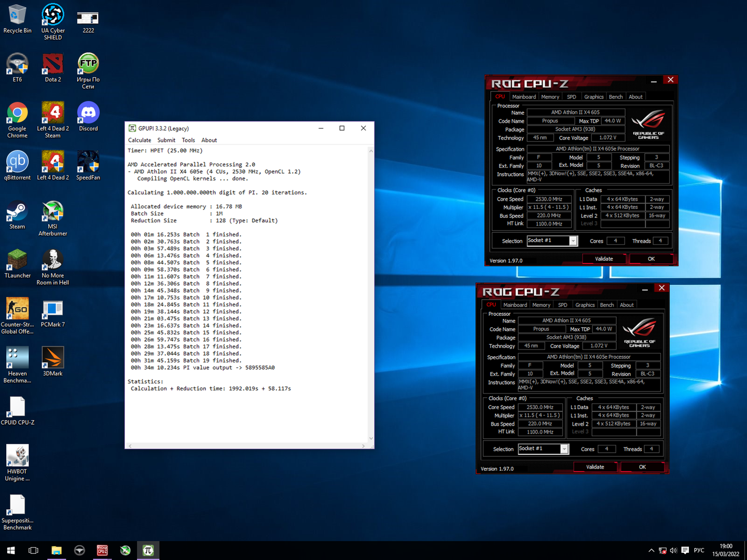Open the ET6 desktop shortcut
The height and width of the screenshot is (560, 747).
coord(17,68)
